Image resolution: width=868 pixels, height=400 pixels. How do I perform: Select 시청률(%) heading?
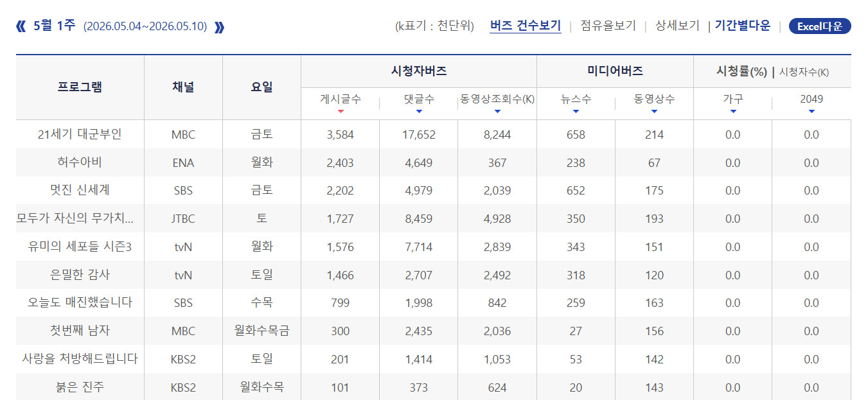pos(741,72)
